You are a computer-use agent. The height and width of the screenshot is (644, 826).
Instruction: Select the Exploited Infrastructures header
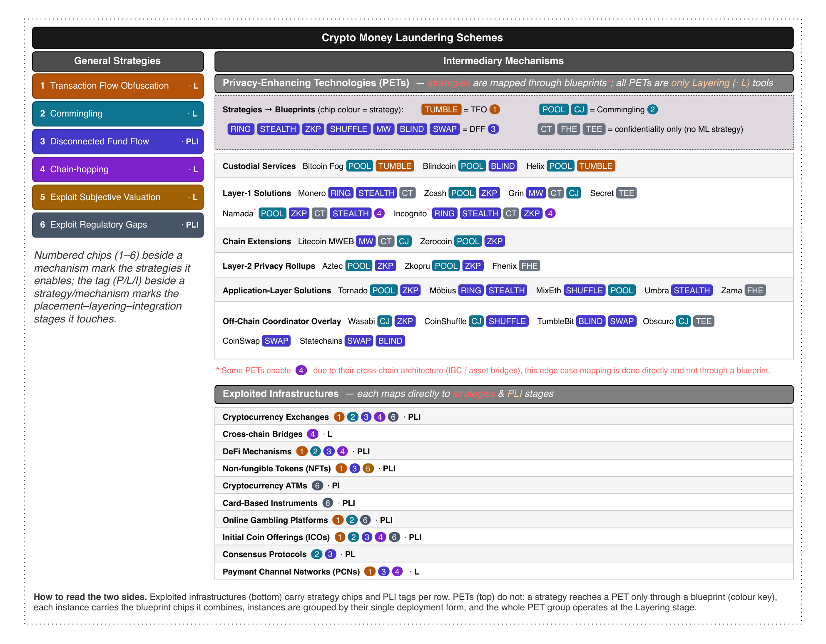pyautogui.click(x=504, y=394)
